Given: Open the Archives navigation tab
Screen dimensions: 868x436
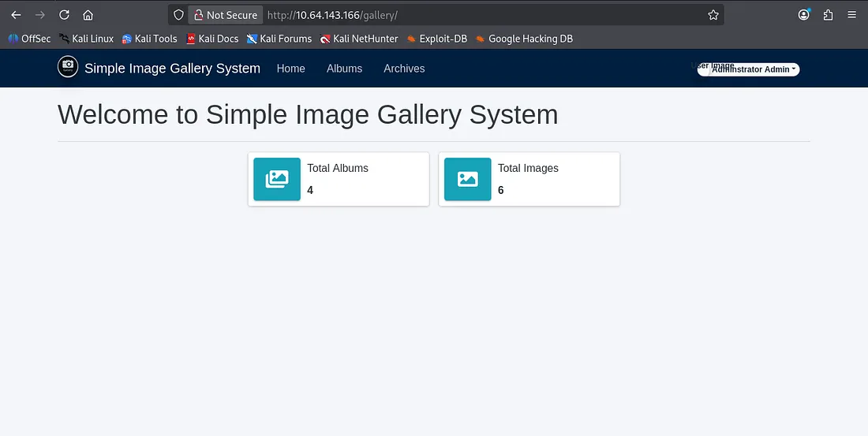Looking at the screenshot, I should pyautogui.click(x=404, y=69).
